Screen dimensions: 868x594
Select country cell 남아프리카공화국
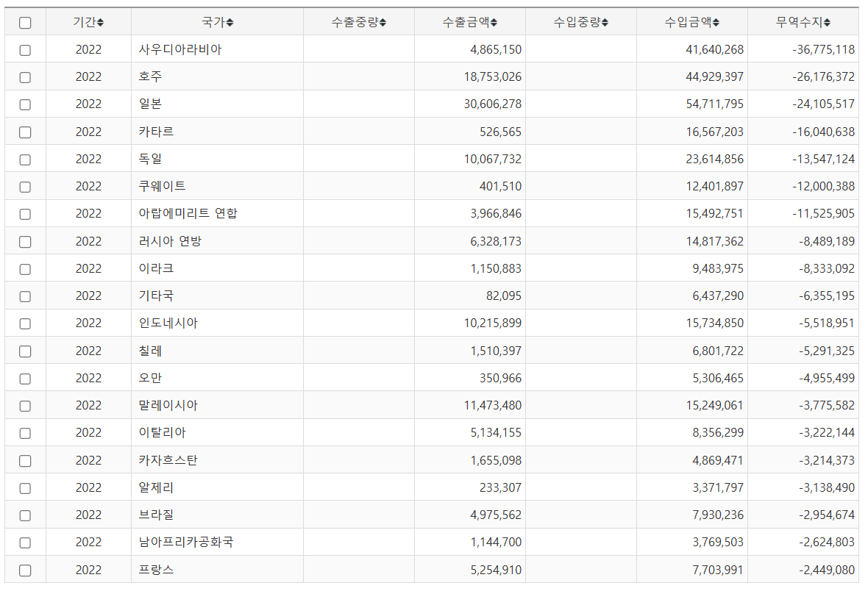[186, 542]
